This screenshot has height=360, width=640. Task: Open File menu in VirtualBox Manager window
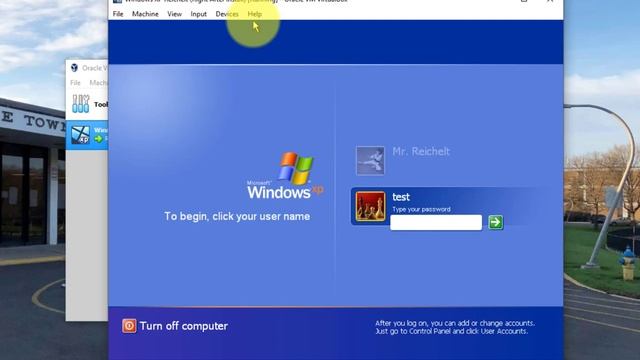click(76, 83)
